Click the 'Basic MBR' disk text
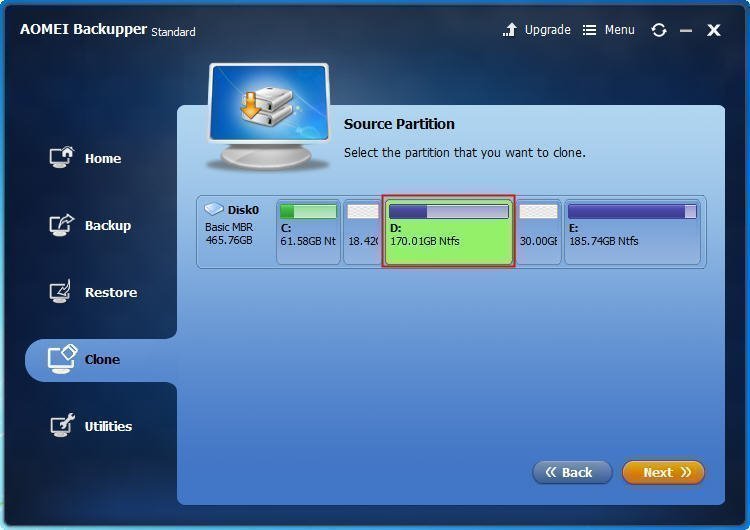The width and height of the screenshot is (750, 530). click(x=229, y=227)
